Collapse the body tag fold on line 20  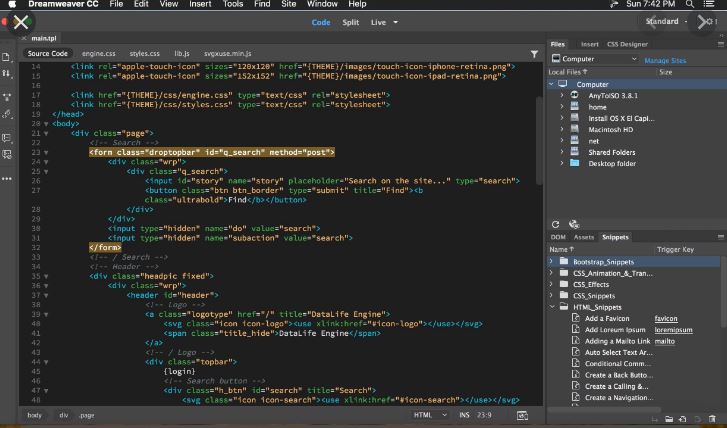[46, 124]
